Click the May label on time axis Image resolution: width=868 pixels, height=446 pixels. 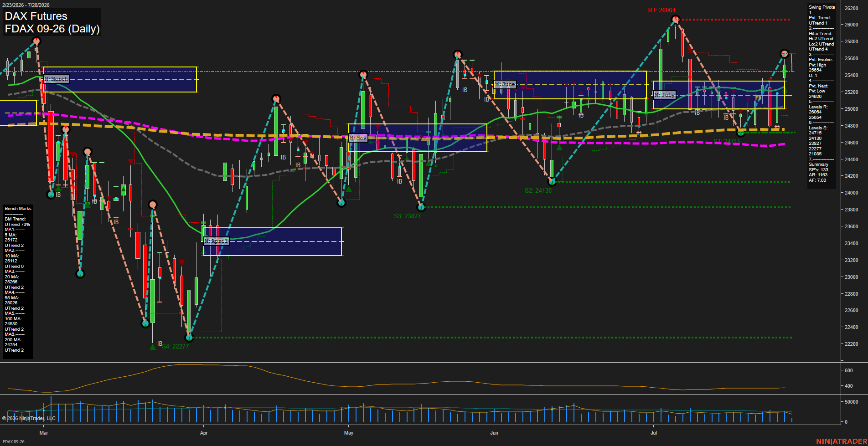(x=349, y=433)
